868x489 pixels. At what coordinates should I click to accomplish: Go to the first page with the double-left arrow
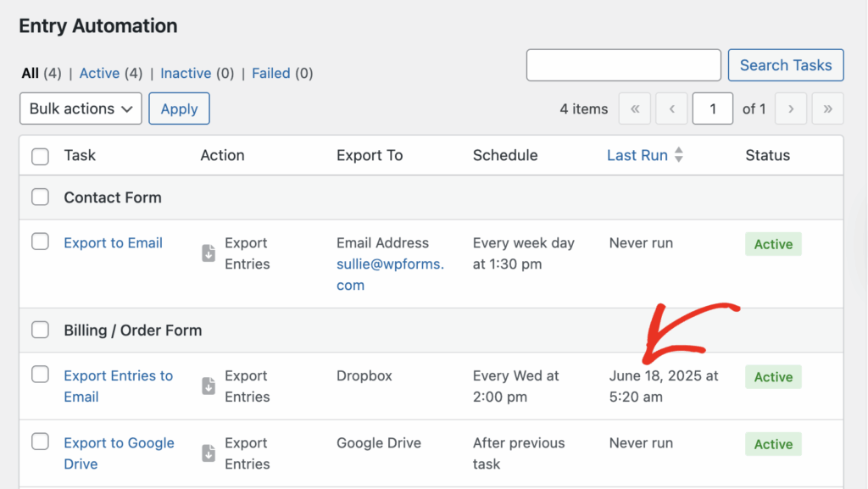634,108
